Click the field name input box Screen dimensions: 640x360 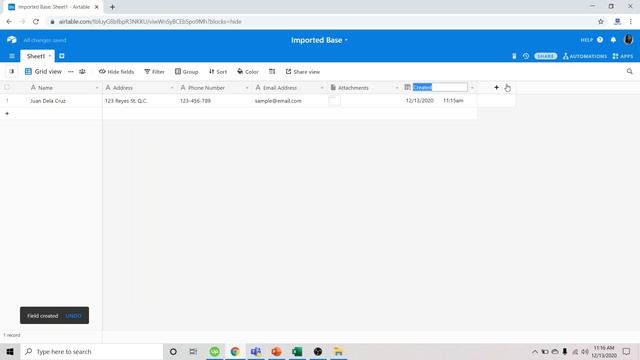440,87
